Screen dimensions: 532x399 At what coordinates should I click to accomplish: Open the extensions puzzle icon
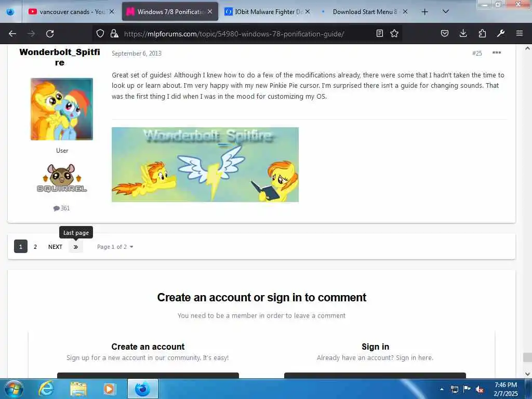[x=482, y=33]
